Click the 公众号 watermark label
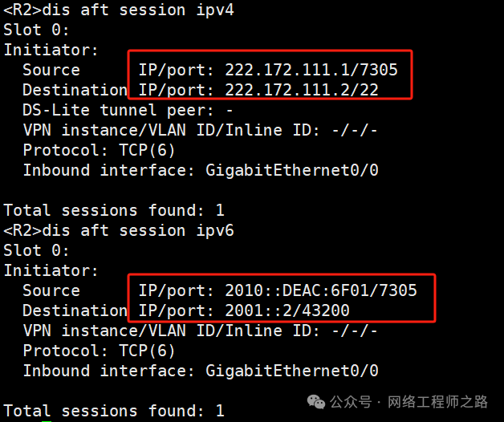 351,402
